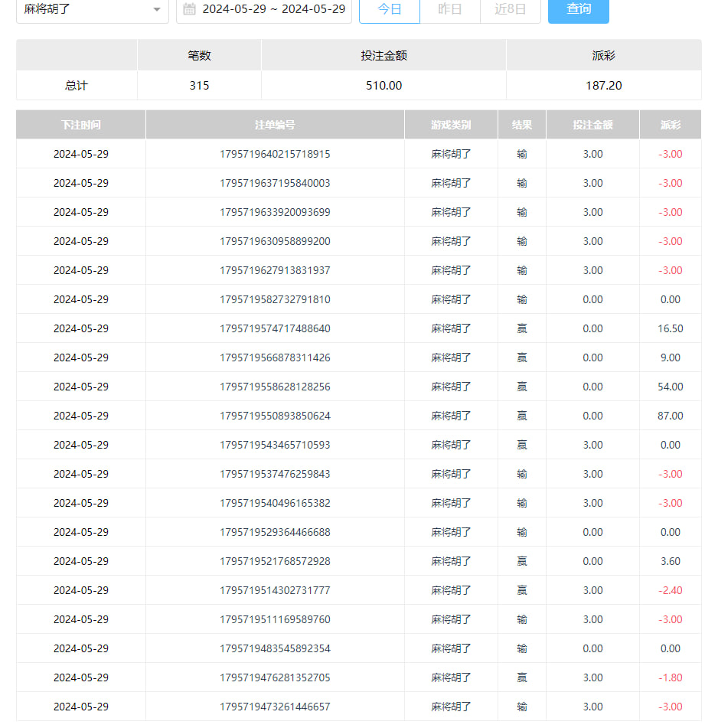Click the 麻将胡了 game selector field

[x=84, y=10]
